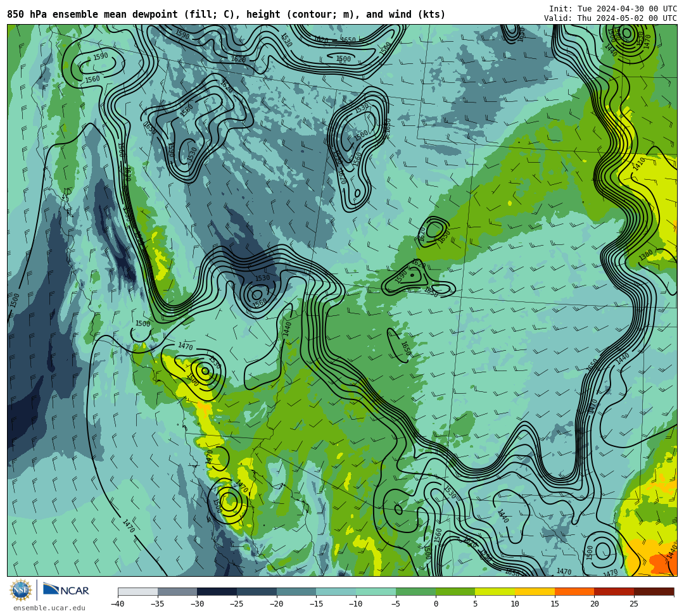Pick the teal -20 to -15 colorbar segment
This screenshot has width=684, height=616.
pyautogui.click(x=296, y=591)
